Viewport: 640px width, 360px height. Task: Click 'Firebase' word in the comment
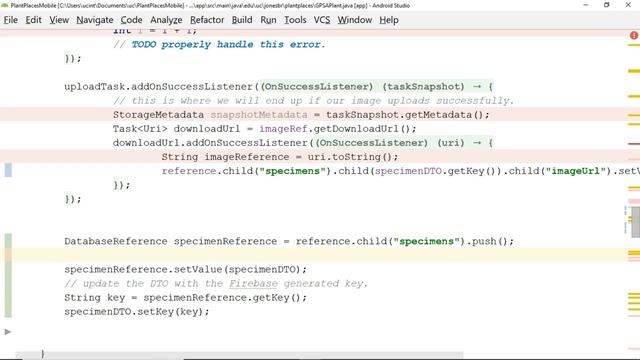(253, 283)
